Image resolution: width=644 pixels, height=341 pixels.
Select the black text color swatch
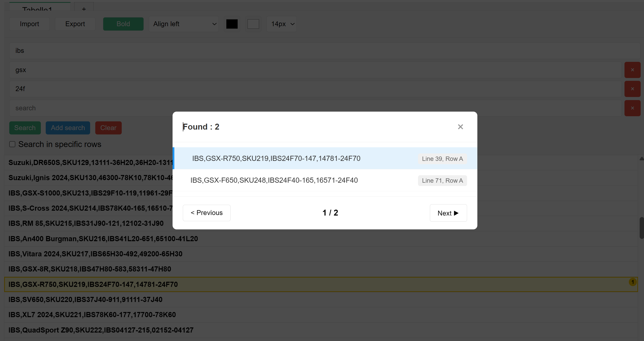[232, 24]
